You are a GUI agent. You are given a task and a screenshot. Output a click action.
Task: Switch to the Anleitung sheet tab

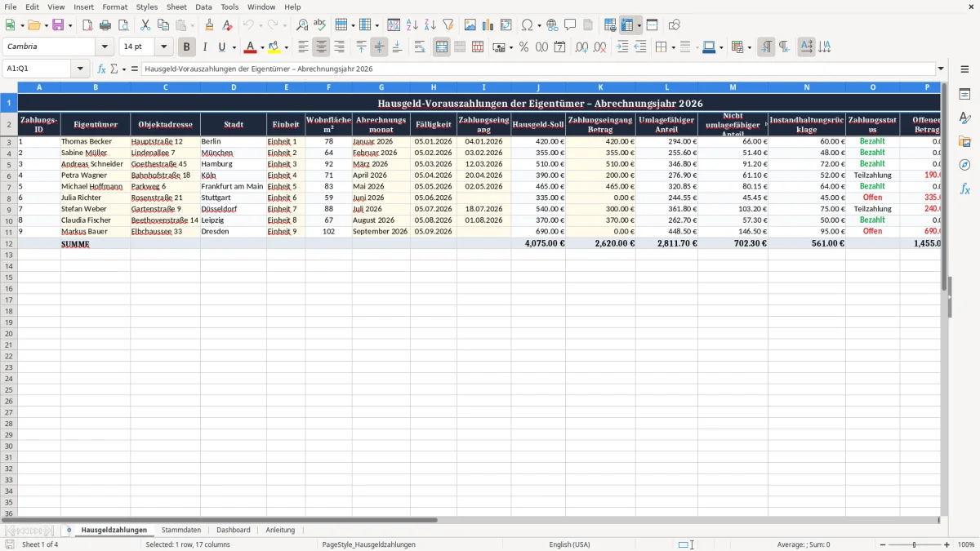pos(280,530)
